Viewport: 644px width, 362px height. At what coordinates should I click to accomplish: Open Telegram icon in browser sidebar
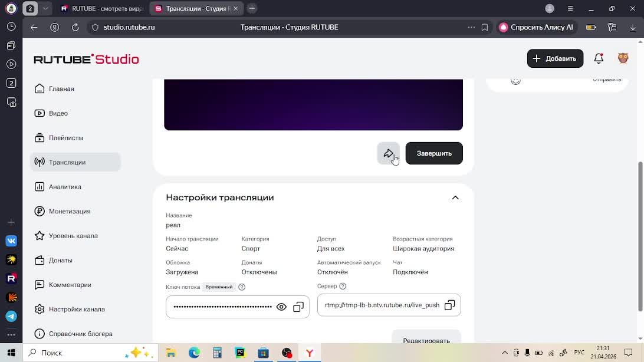coord(11,316)
